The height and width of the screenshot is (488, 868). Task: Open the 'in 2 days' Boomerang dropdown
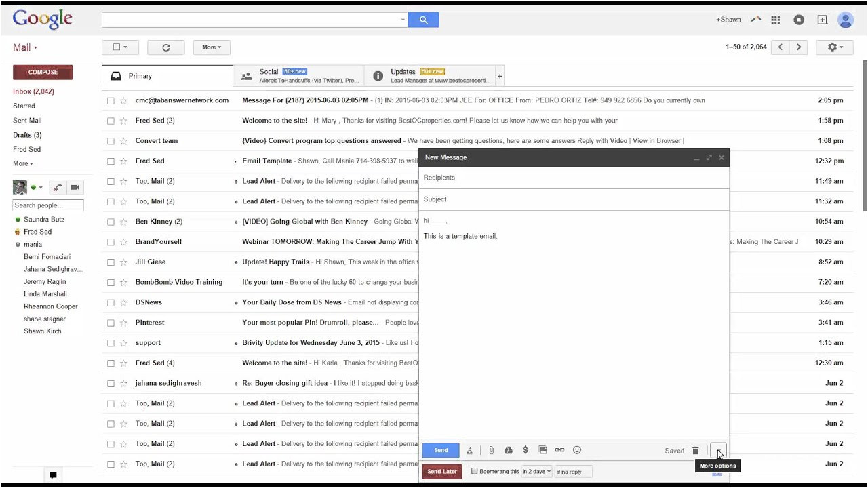536,471
